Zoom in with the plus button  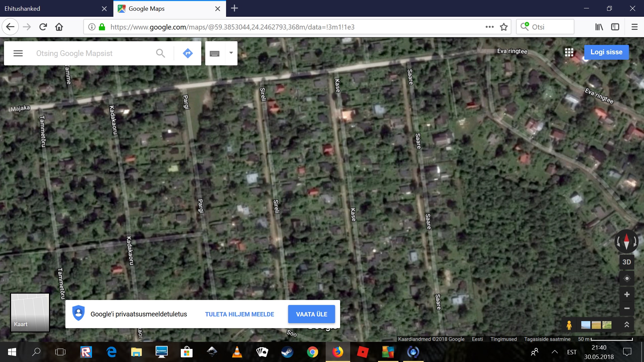point(627,295)
